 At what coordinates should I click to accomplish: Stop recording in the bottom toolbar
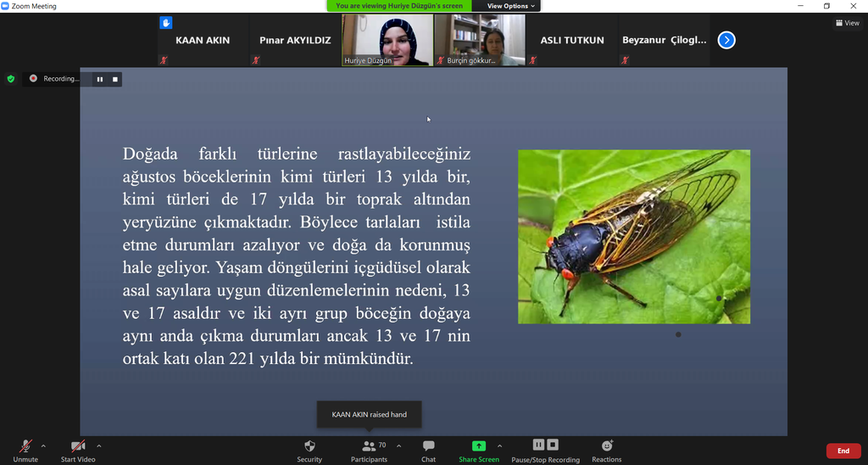553,445
